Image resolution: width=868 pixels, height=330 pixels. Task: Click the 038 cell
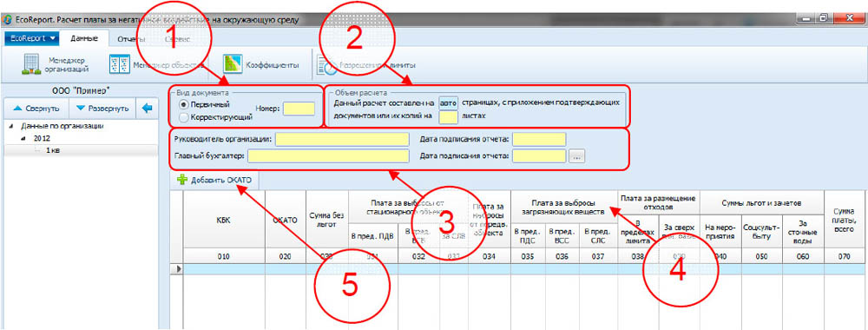point(638,256)
